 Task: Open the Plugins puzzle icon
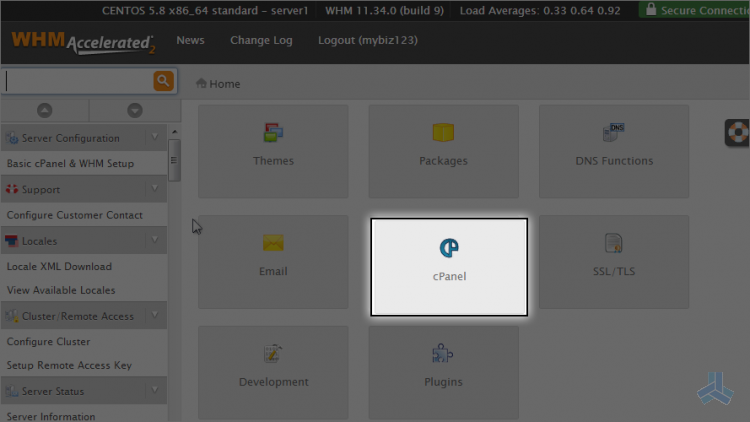443,354
